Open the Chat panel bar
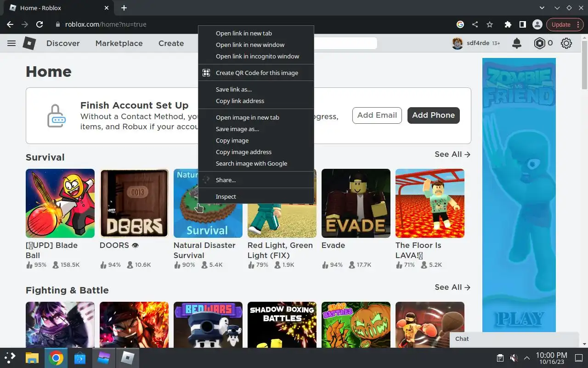 [514, 339]
